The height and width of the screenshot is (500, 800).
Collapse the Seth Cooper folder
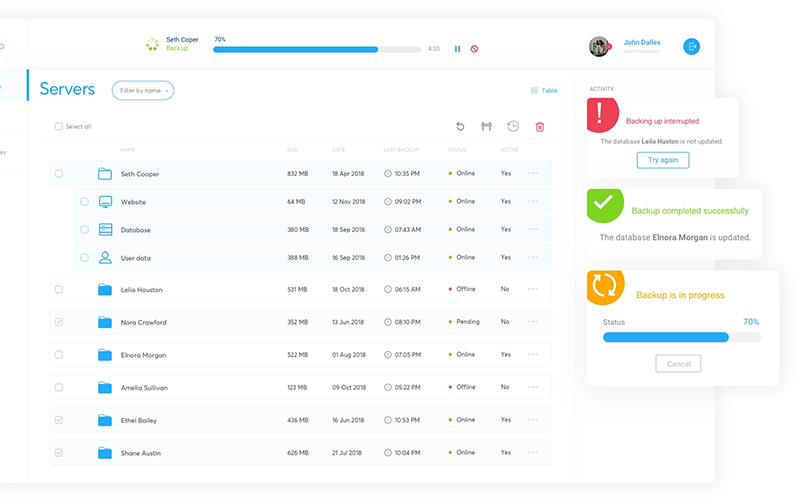pos(105,174)
